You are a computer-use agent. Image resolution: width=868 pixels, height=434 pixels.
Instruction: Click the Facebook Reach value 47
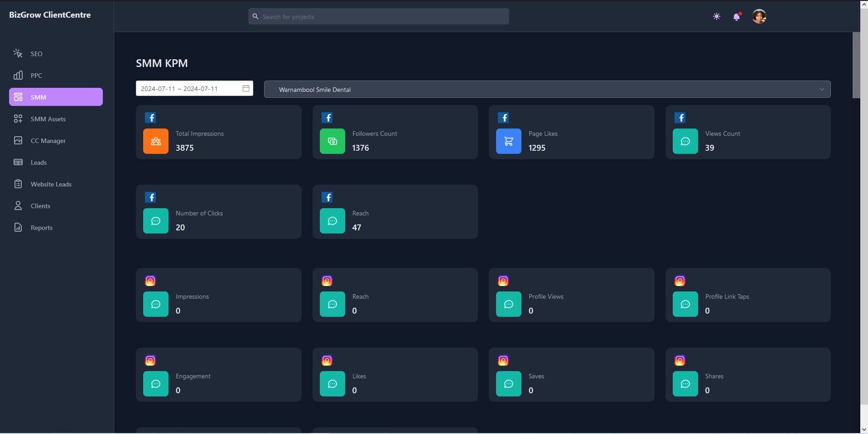357,228
